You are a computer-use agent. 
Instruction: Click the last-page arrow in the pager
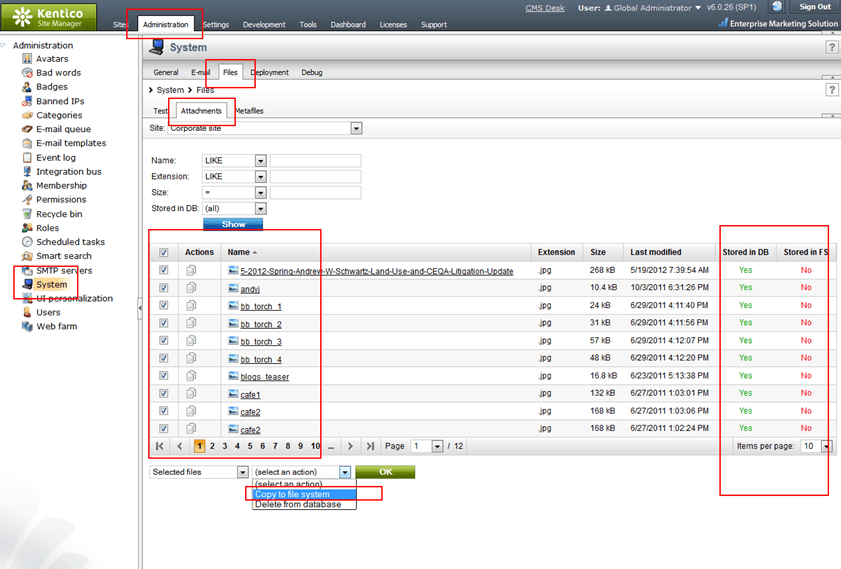(370, 446)
